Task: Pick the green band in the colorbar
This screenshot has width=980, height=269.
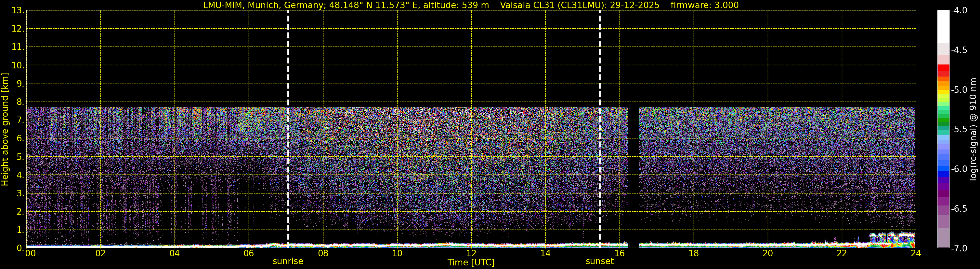Action: (943, 122)
